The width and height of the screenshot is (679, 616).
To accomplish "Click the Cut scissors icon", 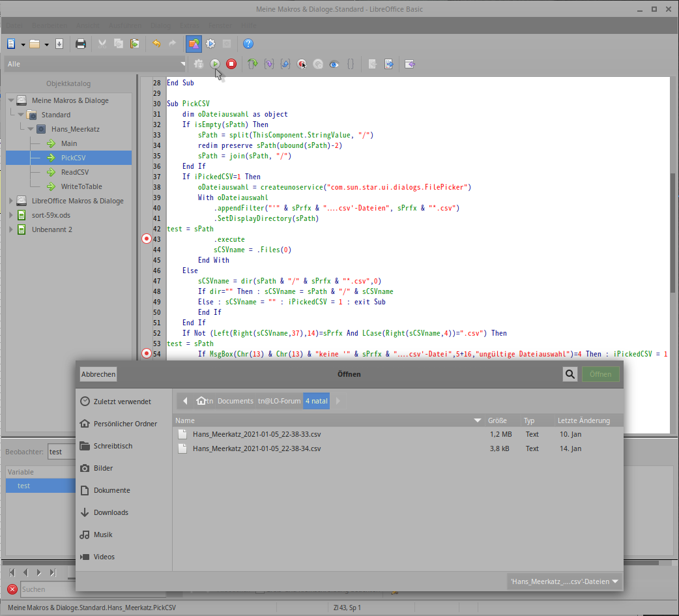I will [102, 44].
